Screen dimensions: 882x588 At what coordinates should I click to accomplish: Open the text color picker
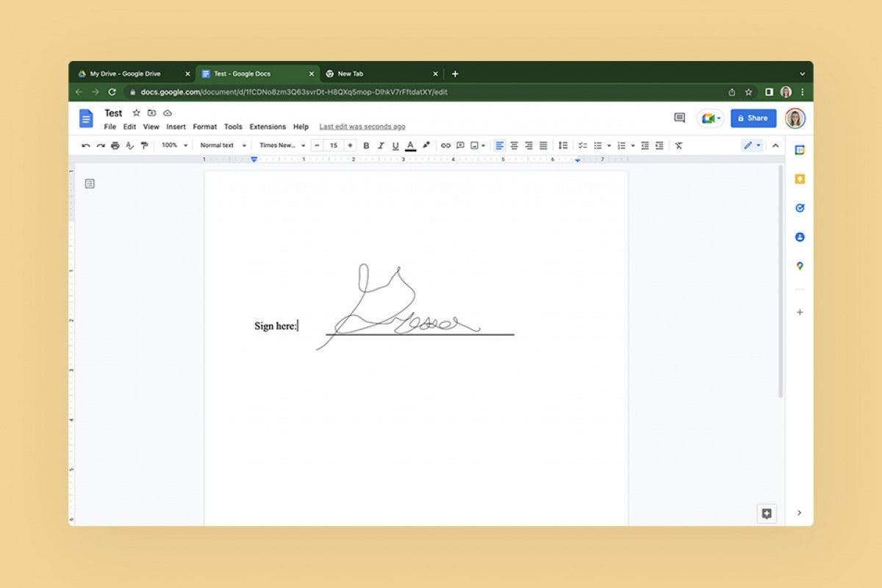[x=410, y=146]
